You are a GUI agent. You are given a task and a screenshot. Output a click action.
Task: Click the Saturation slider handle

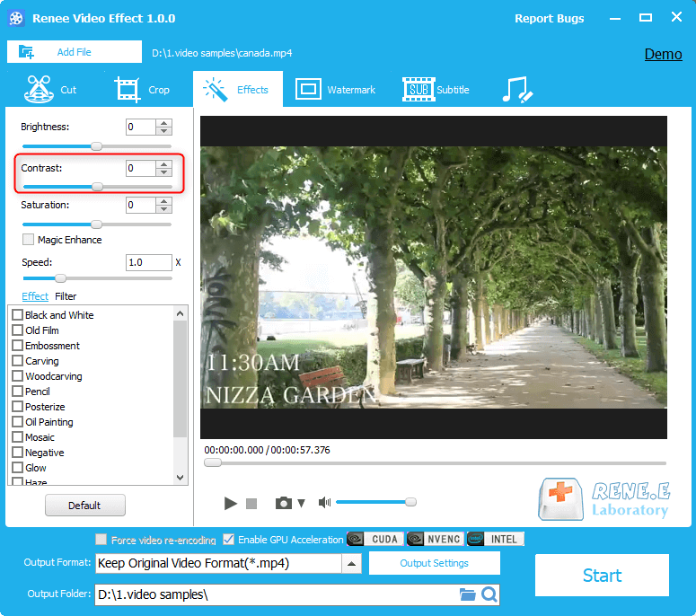click(97, 224)
